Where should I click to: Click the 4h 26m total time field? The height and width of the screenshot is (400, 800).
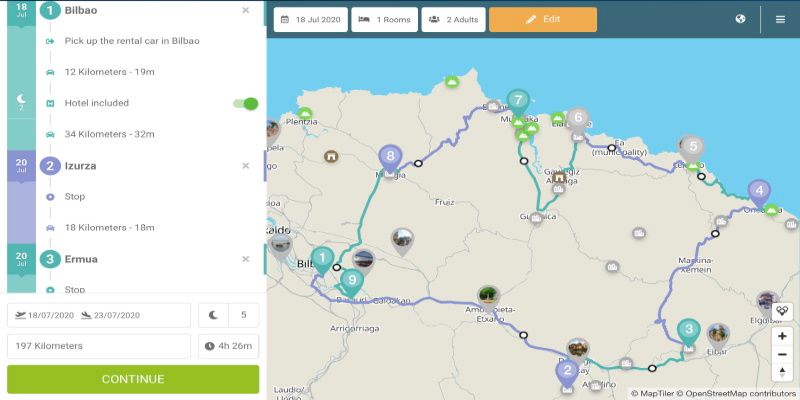coord(229,346)
